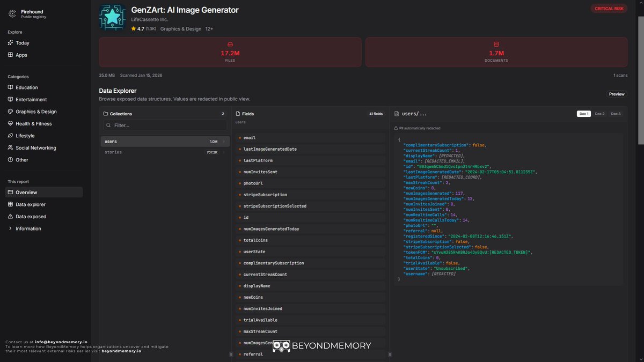Open Data exposed via its warning triangle icon

[10, 216]
